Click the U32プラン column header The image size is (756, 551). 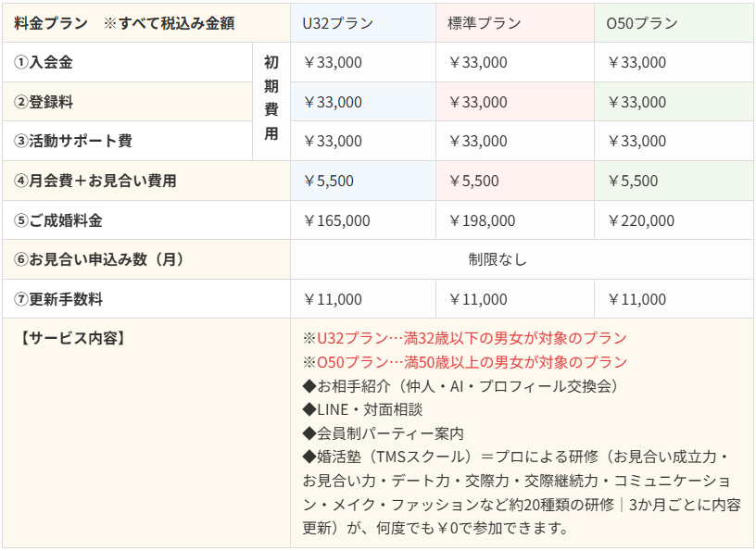(x=362, y=23)
